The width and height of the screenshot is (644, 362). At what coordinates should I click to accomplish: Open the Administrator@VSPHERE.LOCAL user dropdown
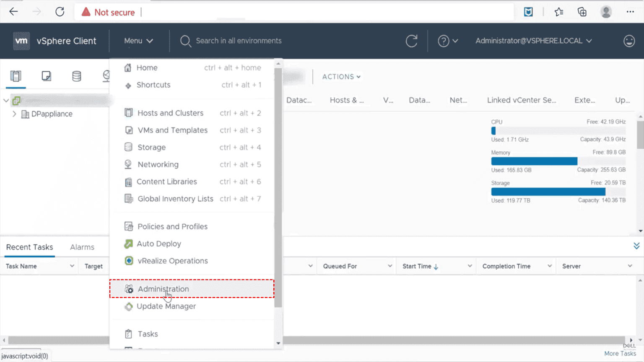tap(533, 41)
